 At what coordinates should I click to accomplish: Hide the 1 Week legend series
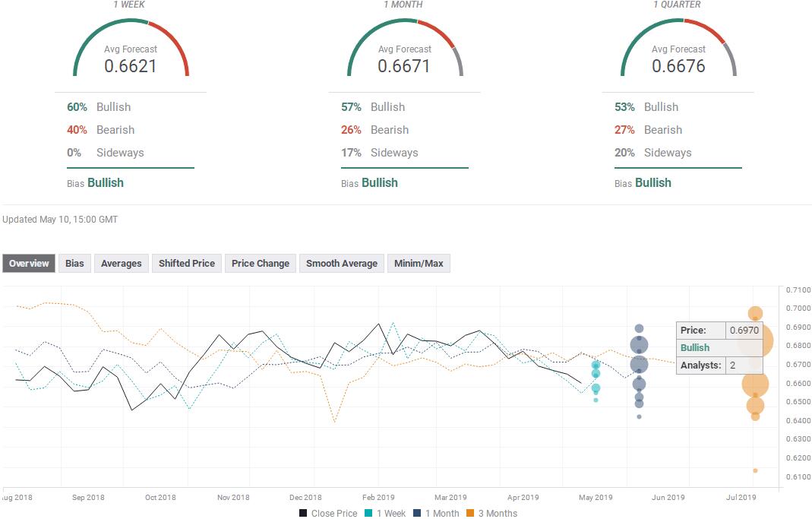385,513
